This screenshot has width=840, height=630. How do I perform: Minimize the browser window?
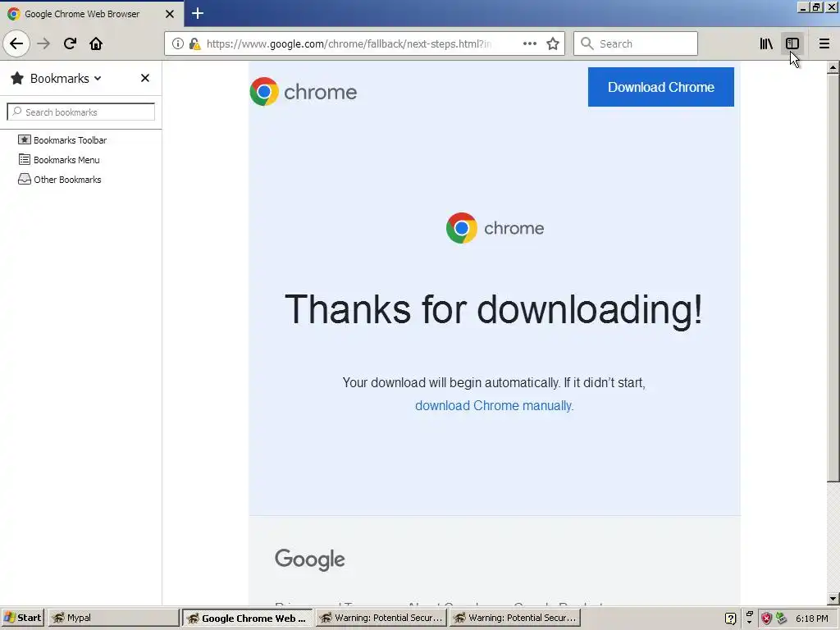click(x=802, y=7)
